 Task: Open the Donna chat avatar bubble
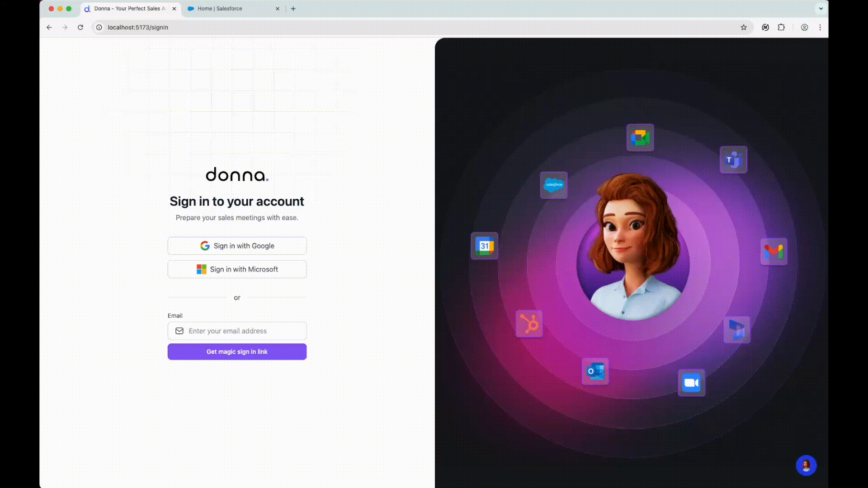(x=806, y=465)
